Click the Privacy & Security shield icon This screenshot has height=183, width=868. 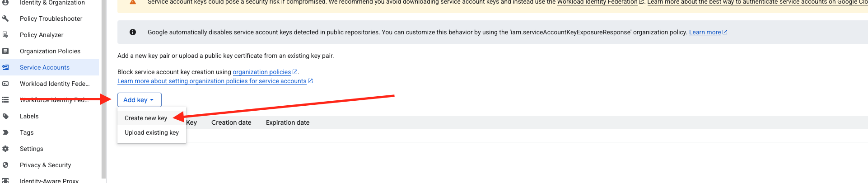click(5, 165)
